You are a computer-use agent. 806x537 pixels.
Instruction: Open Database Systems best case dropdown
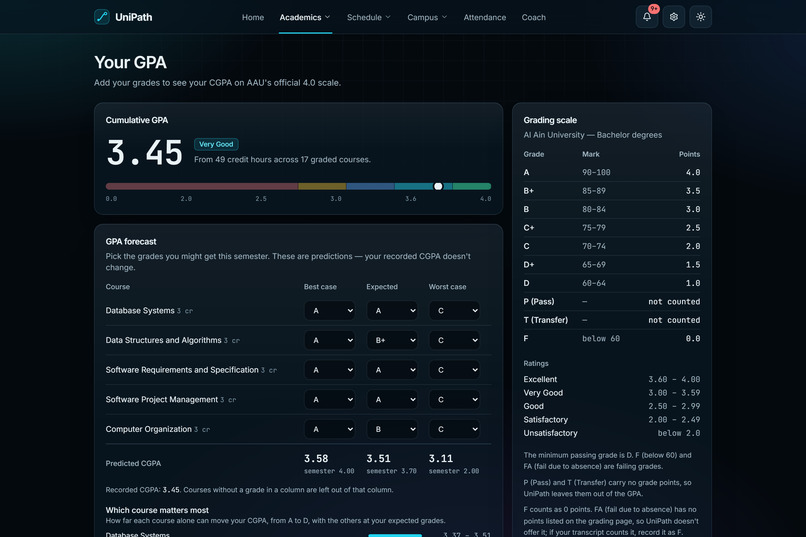click(329, 310)
